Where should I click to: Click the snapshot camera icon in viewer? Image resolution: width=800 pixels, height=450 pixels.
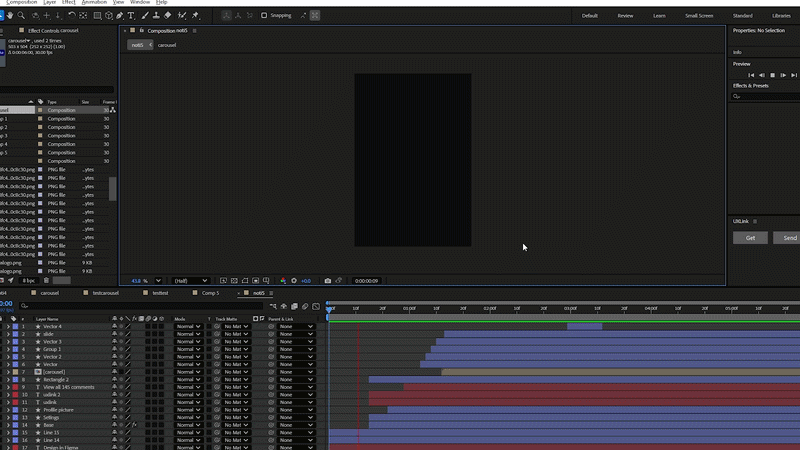point(328,281)
